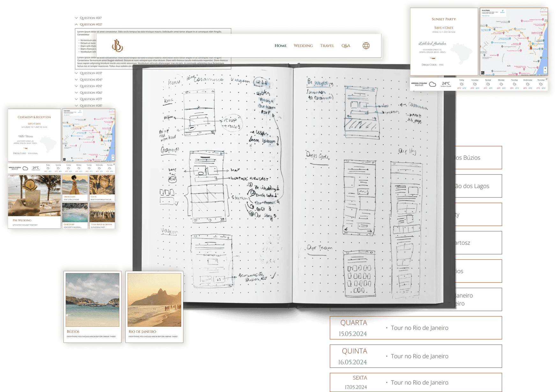Collapse the open Question #02
This screenshot has height=392, width=556.
89,25
